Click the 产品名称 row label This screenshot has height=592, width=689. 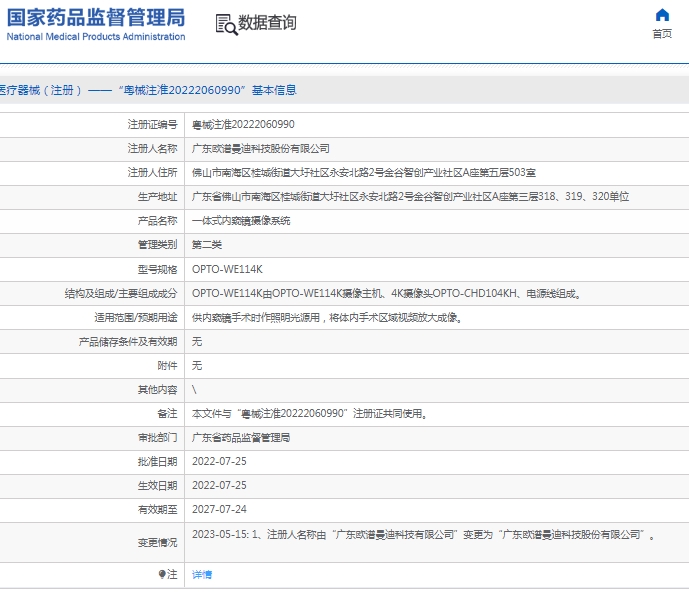coord(157,221)
